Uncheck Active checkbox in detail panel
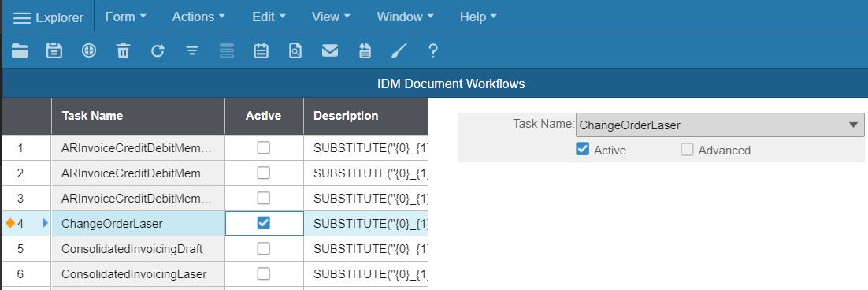The width and height of the screenshot is (868, 290). 582,150
